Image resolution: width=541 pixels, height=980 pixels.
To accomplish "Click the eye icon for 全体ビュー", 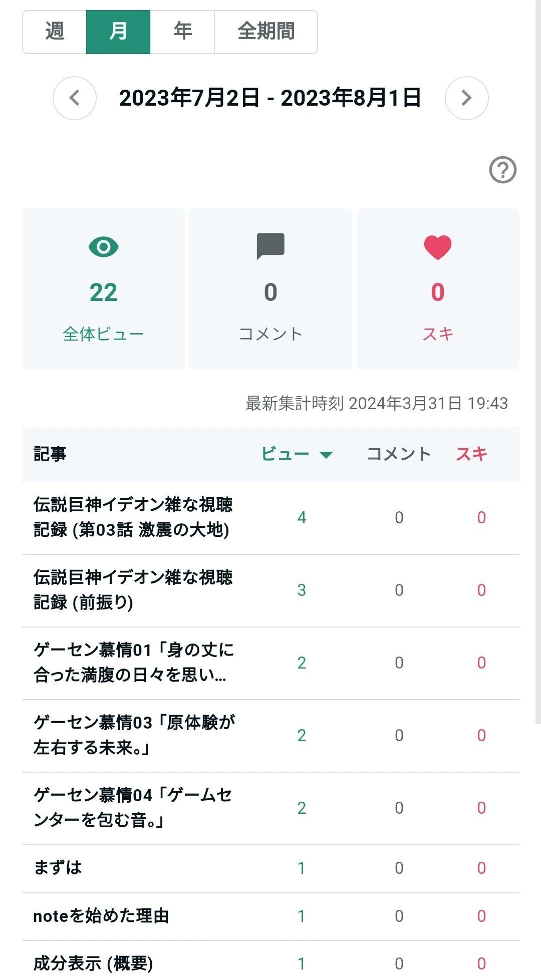I will tap(103, 247).
